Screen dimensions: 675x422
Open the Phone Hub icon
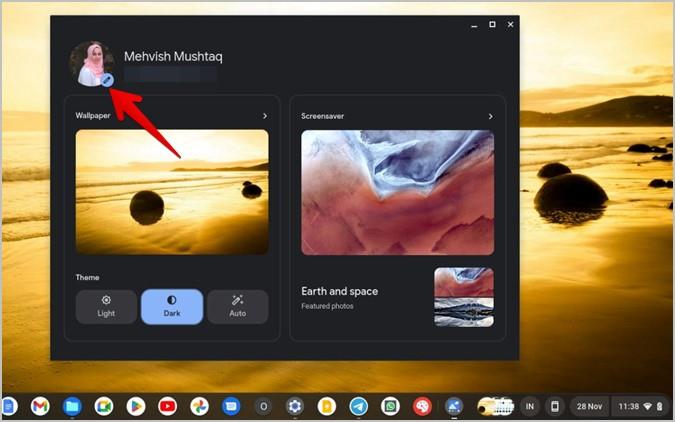coord(555,406)
